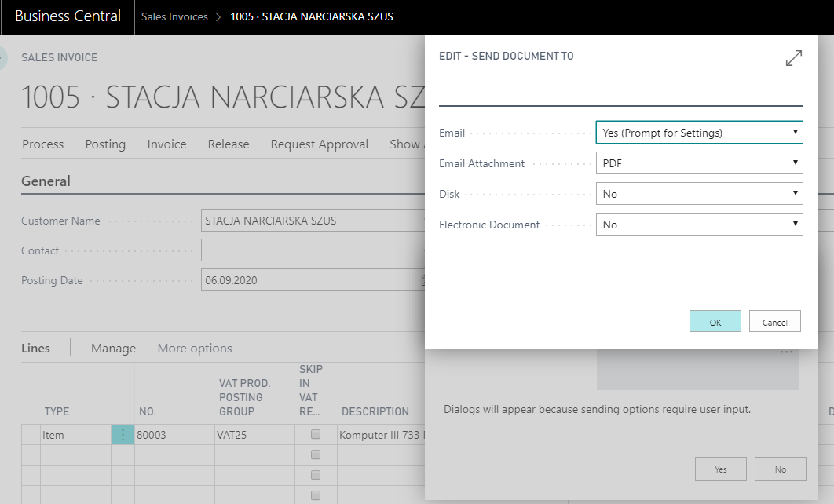Click Cancel in the Send Document dialog
Viewport: 834px width, 504px height.
click(x=774, y=322)
